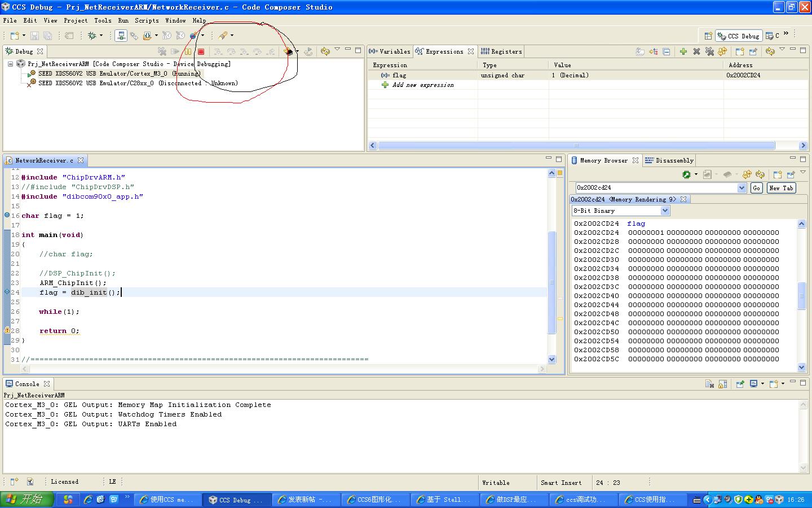Open the File menu
The width and height of the screenshot is (812, 508).
[x=10, y=20]
